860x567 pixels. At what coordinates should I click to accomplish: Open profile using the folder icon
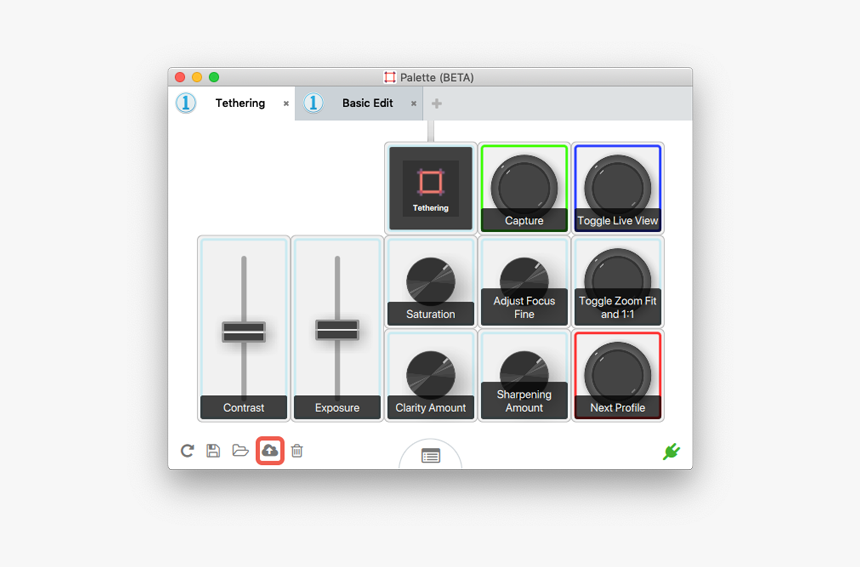coord(240,451)
